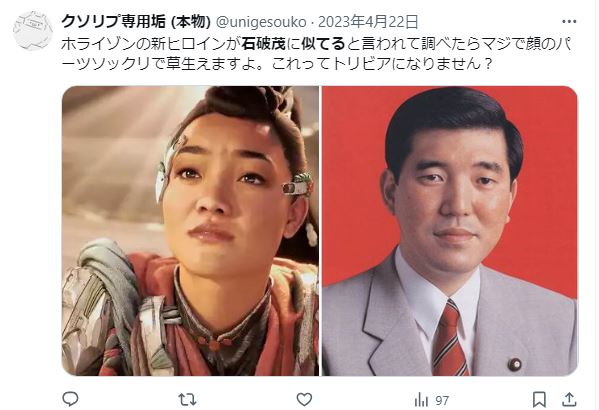Click the 2023年4月22日 timestamp

pos(368,22)
